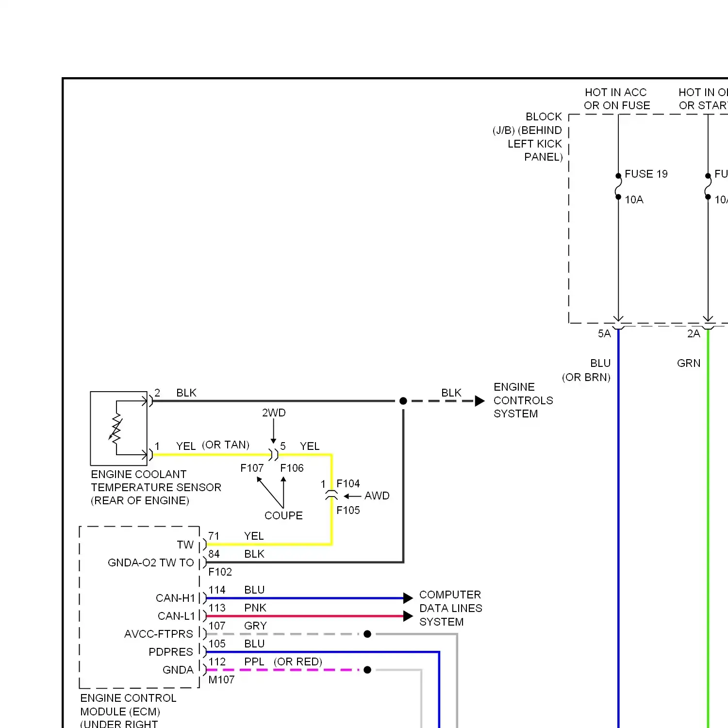Select connector label 'F105'

click(x=348, y=510)
